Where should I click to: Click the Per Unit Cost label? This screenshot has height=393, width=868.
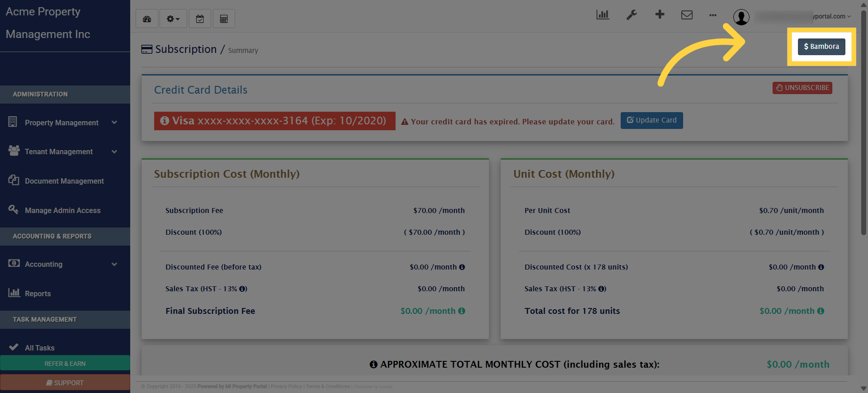coord(547,211)
